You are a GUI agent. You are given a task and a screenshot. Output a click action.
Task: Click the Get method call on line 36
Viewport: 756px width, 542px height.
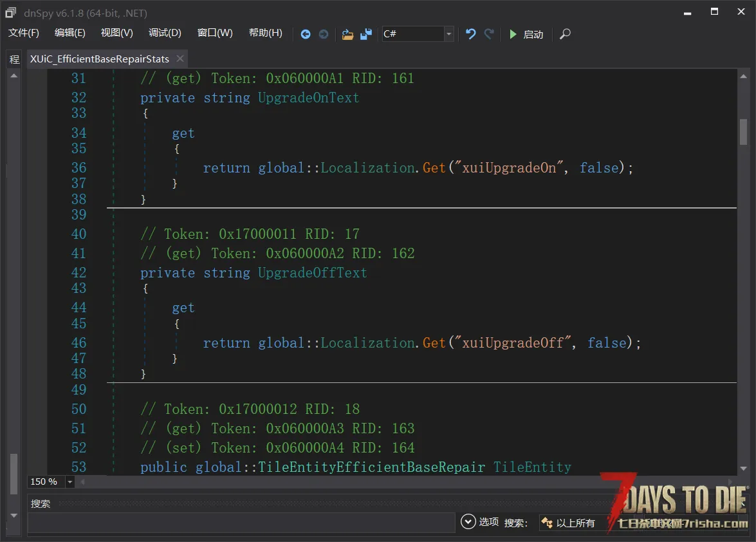click(434, 167)
